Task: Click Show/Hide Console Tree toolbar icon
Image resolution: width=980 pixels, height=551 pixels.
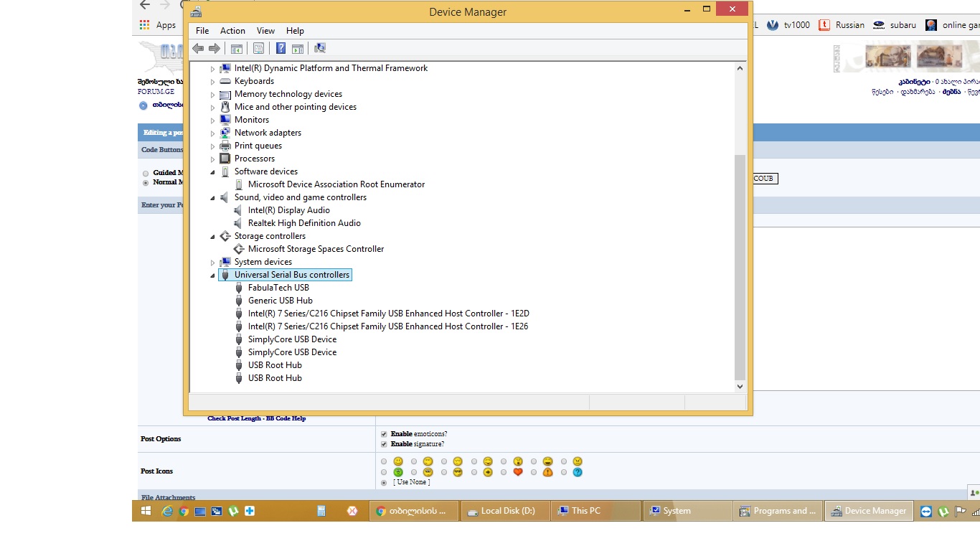Action: click(x=236, y=48)
